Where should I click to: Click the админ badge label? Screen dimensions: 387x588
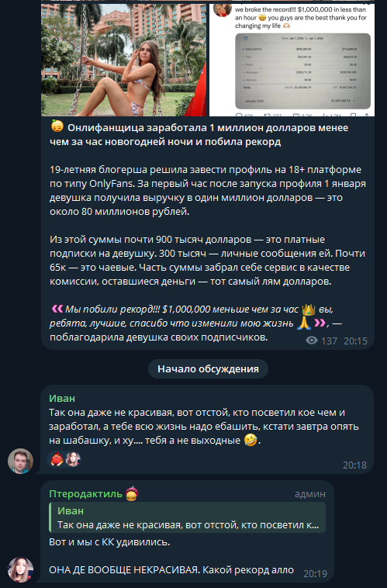pos(309,494)
